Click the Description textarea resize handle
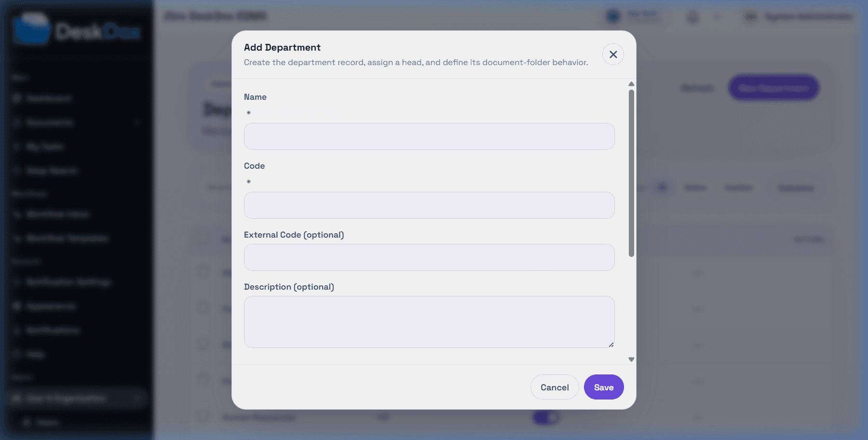 611,344
